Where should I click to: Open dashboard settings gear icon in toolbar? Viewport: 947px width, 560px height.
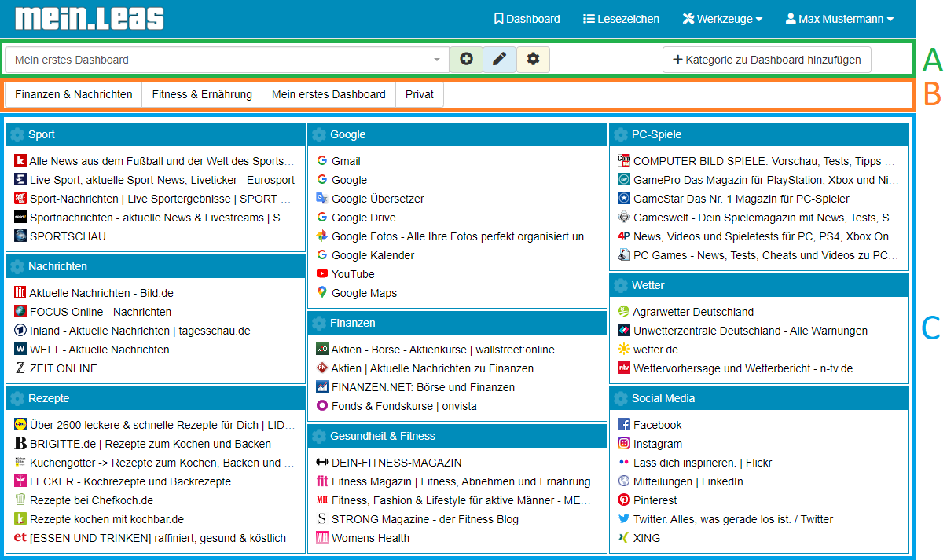coord(533,59)
